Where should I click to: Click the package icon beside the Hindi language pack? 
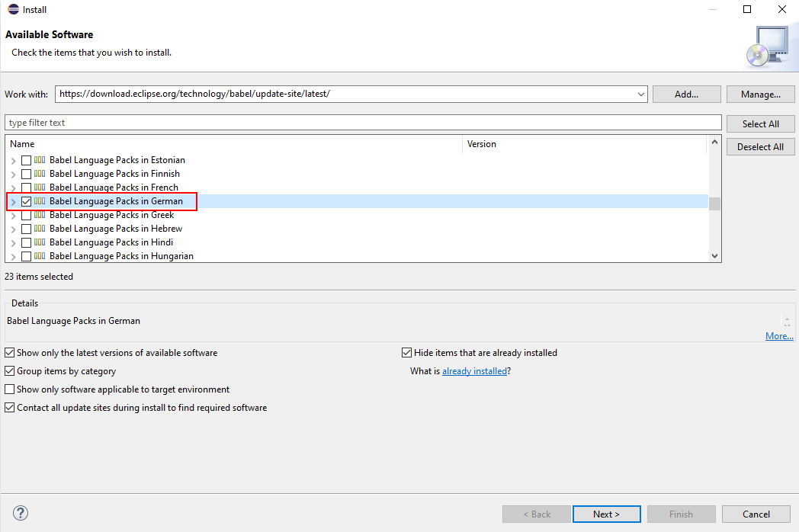pyautogui.click(x=40, y=242)
